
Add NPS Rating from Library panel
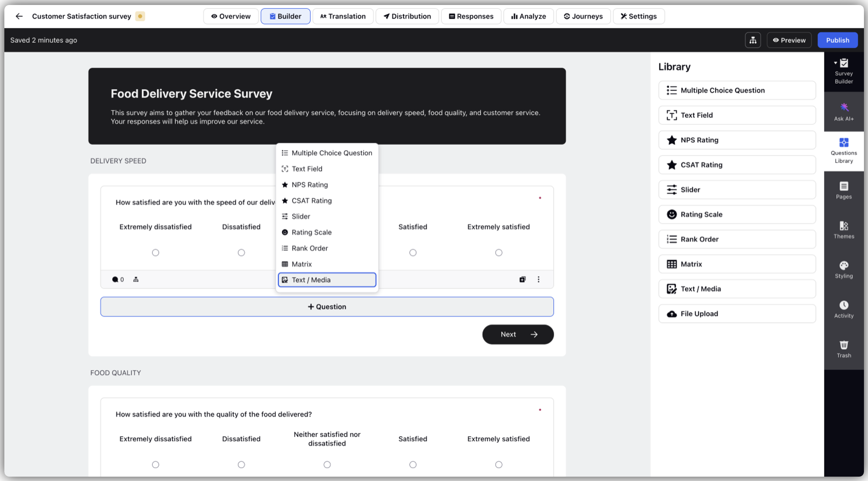(x=737, y=140)
